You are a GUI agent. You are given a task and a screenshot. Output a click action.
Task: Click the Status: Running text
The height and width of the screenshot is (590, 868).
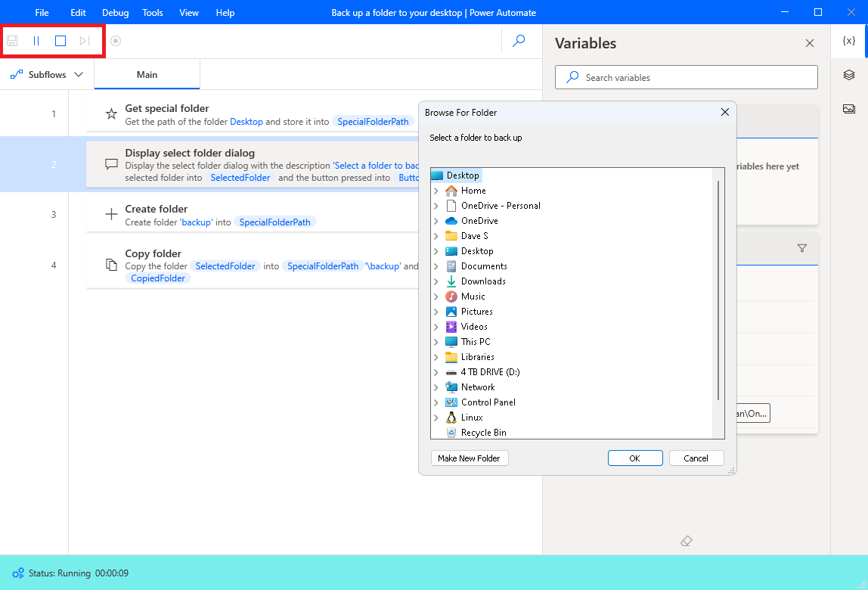60,573
